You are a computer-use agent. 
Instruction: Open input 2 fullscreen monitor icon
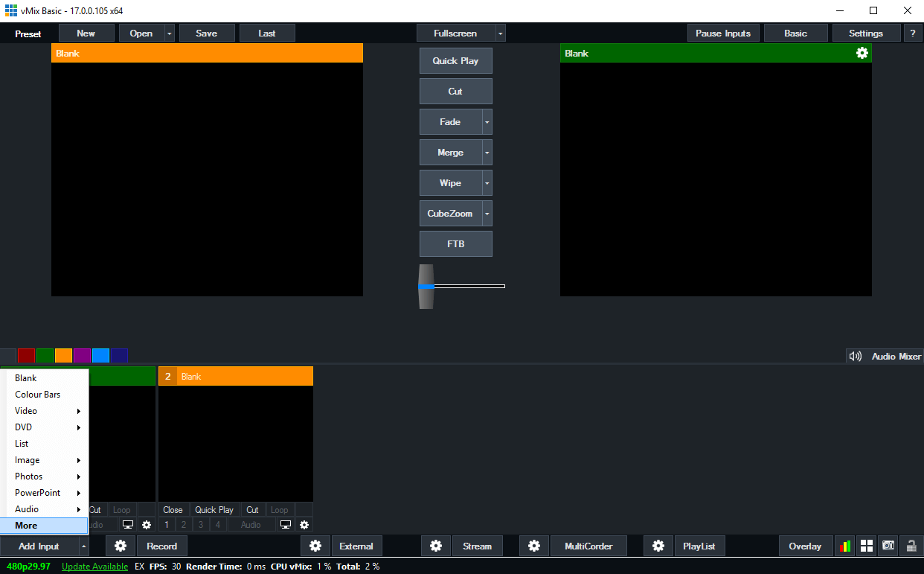click(285, 525)
